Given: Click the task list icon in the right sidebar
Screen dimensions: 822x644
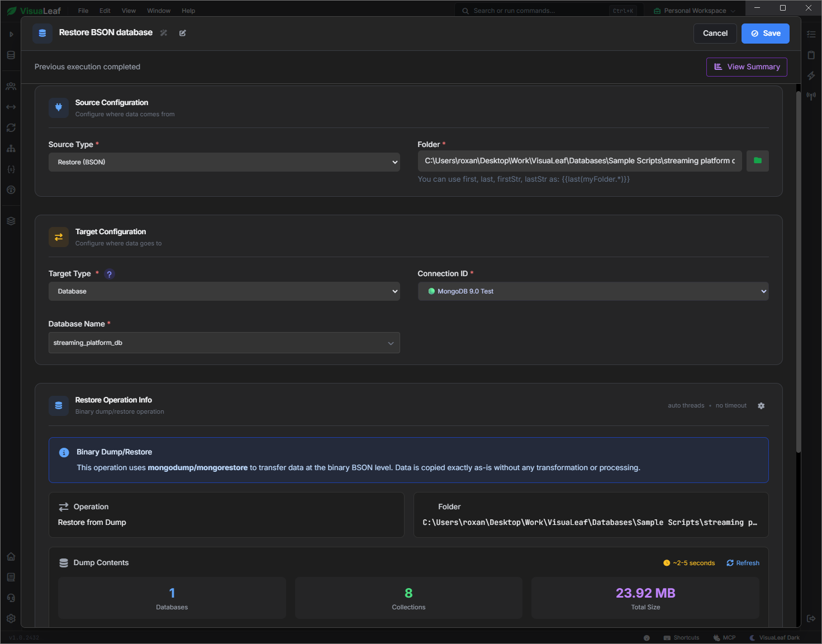Looking at the screenshot, I should (811, 34).
